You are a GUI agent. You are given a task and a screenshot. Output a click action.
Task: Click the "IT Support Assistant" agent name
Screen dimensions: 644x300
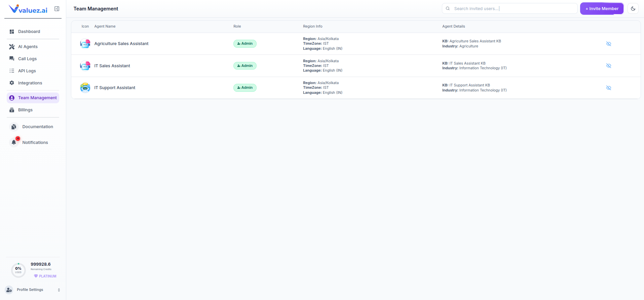pos(115,88)
